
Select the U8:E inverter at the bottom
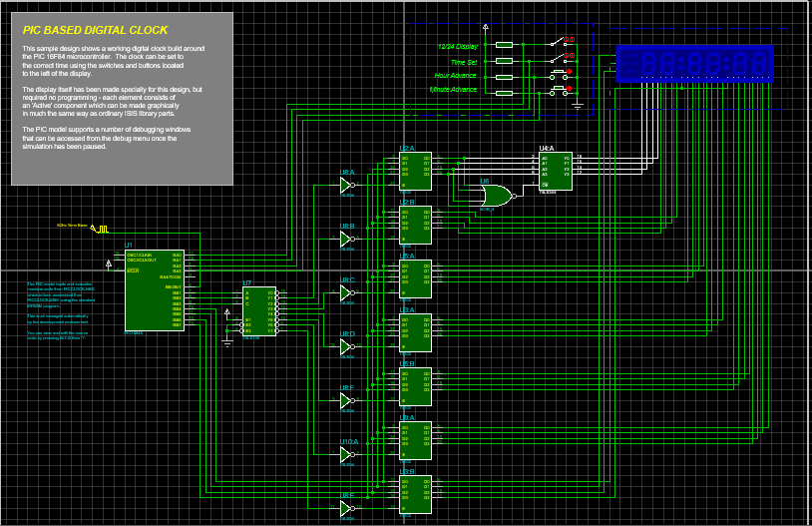coord(346,508)
